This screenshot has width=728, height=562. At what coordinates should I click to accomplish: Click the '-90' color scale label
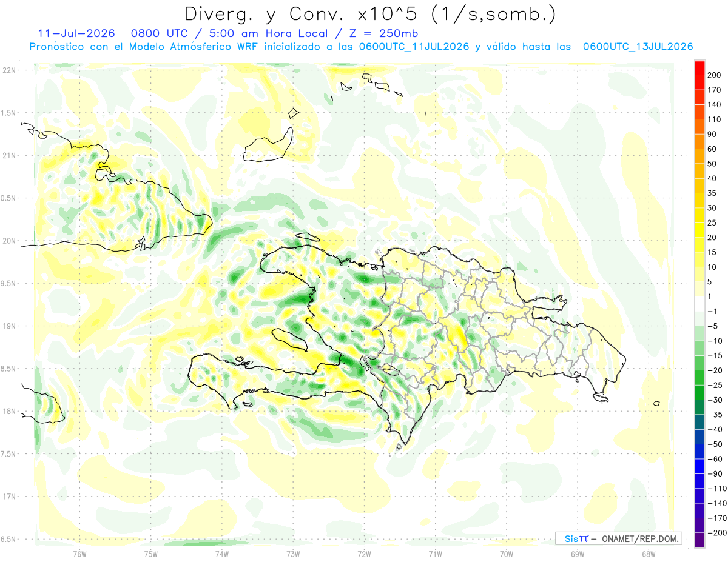tap(716, 473)
